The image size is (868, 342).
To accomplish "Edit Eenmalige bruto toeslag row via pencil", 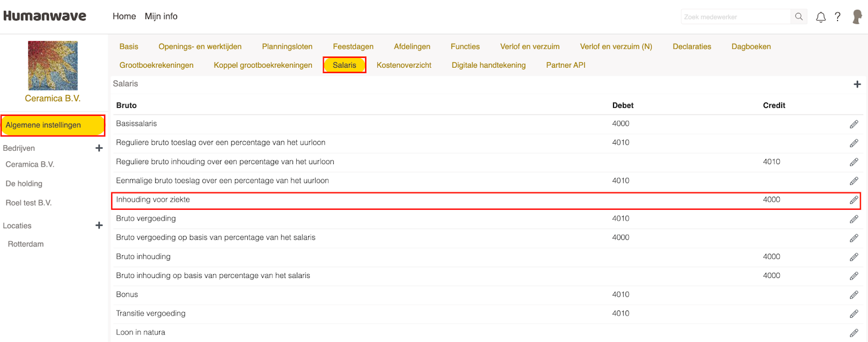I will pos(854,181).
